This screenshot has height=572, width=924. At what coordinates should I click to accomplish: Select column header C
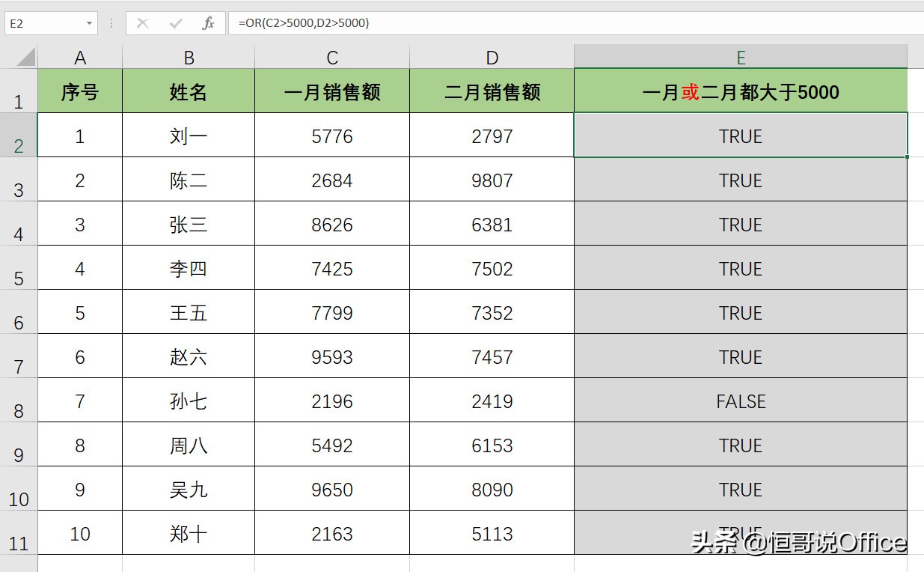[331, 56]
